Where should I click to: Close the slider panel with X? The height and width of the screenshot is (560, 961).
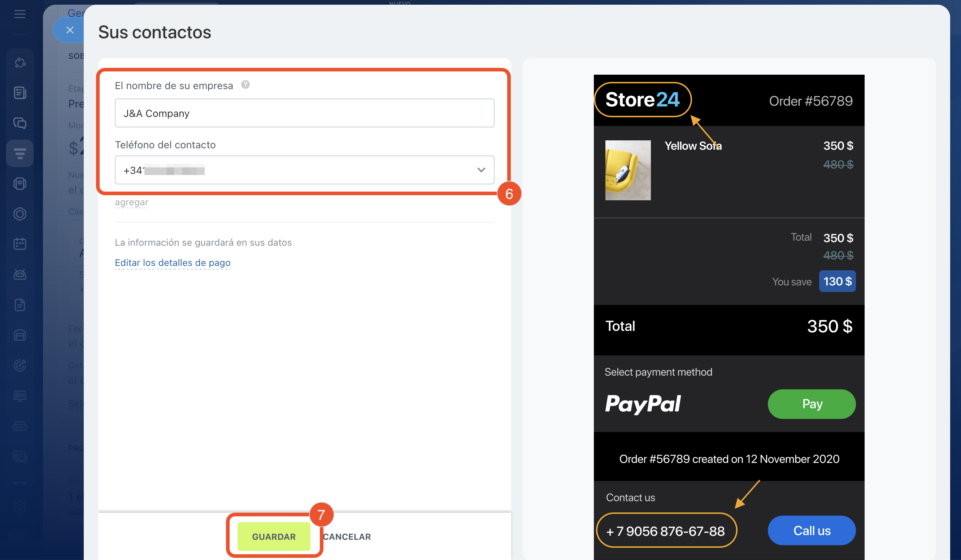(70, 30)
